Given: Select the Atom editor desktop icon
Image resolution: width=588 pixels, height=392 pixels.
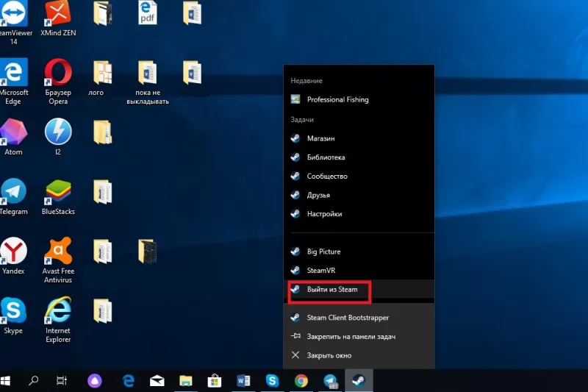Looking at the screenshot, I should (13, 132).
